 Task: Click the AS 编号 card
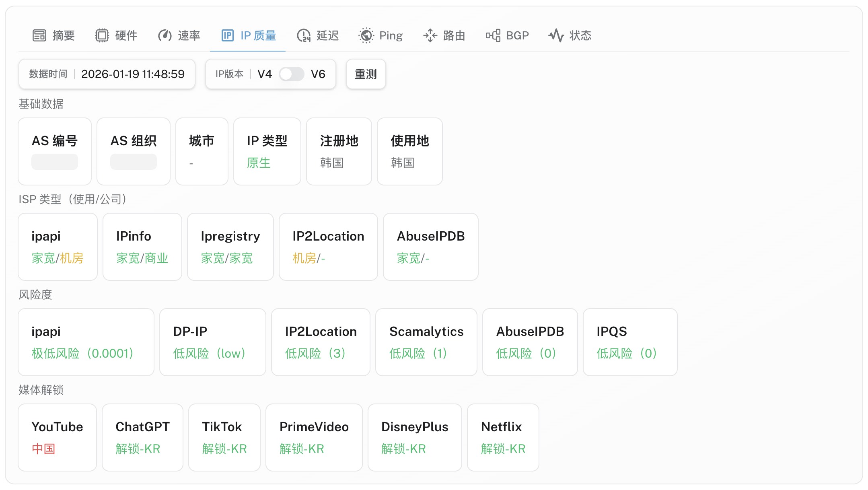(x=55, y=151)
